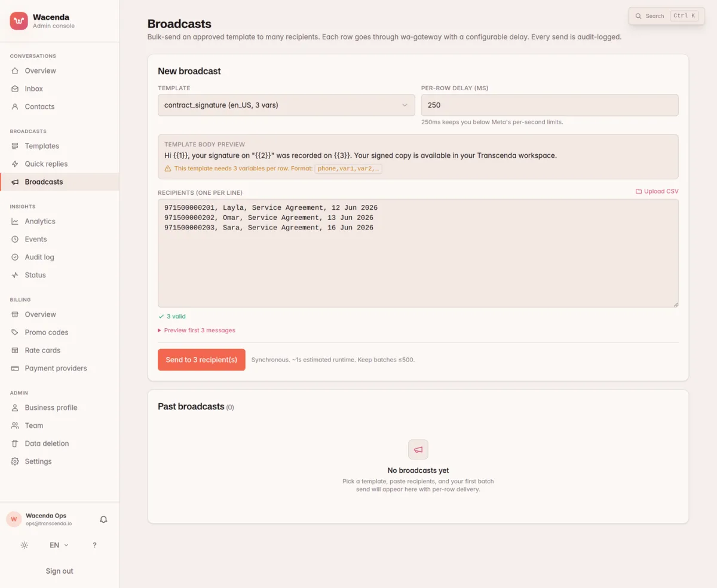Click the house icon beside Conversations Overview
This screenshot has height=588, width=717.
point(15,71)
